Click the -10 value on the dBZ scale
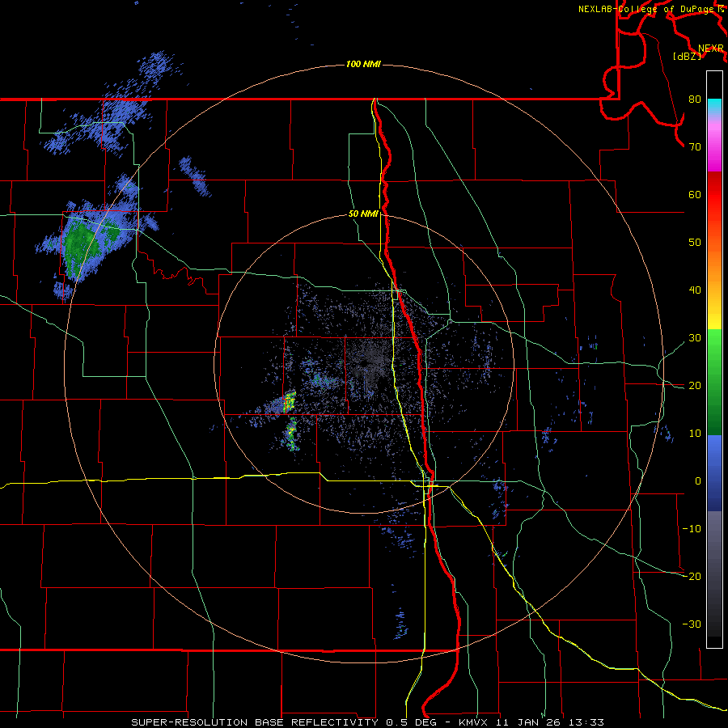 coord(692,529)
